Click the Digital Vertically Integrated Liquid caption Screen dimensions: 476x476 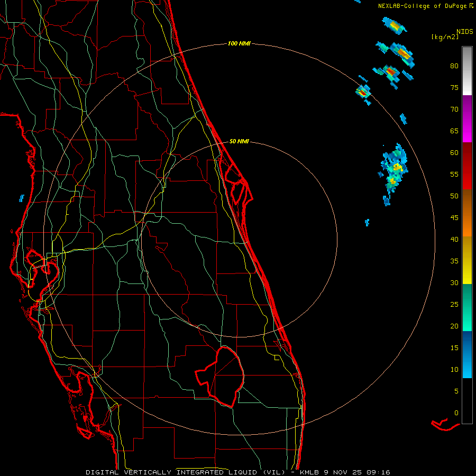coord(237,472)
